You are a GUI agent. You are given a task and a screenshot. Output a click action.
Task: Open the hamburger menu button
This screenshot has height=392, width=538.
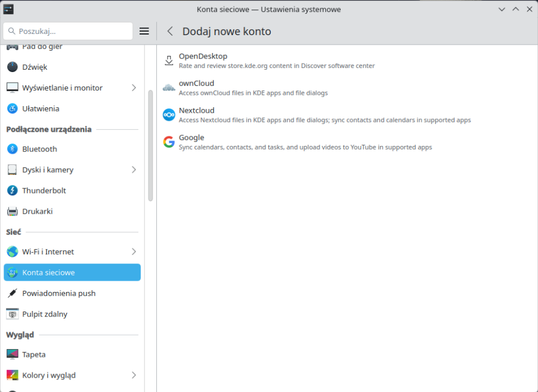[144, 31]
